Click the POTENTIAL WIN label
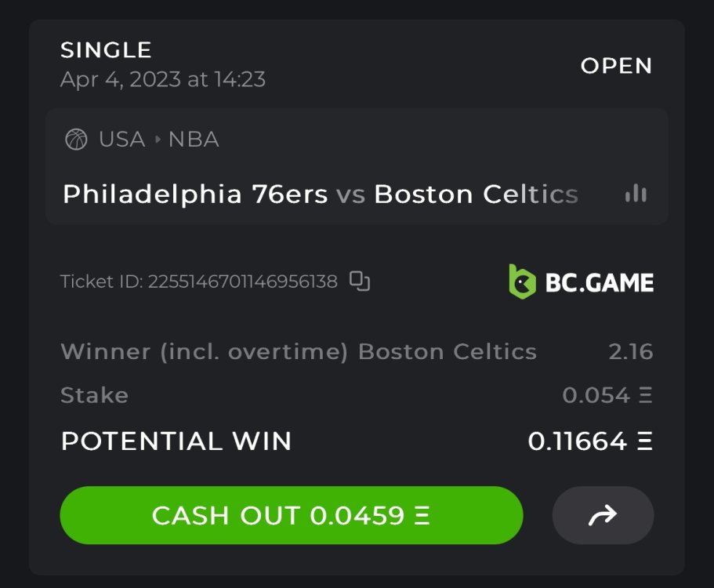 [176, 441]
